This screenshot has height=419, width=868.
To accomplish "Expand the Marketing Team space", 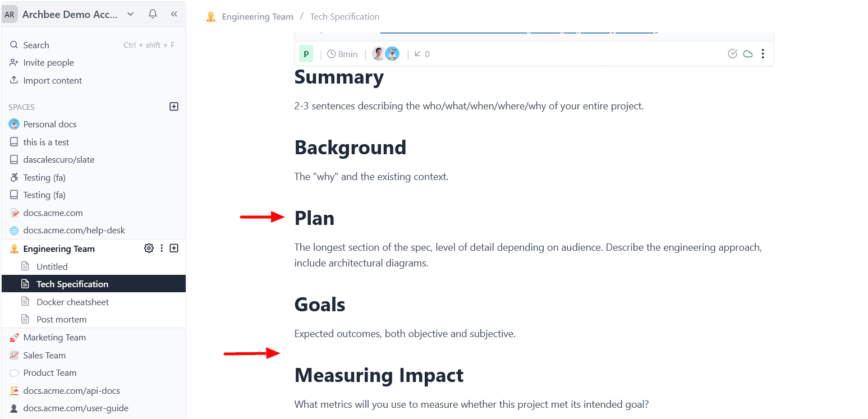I will (54, 337).
